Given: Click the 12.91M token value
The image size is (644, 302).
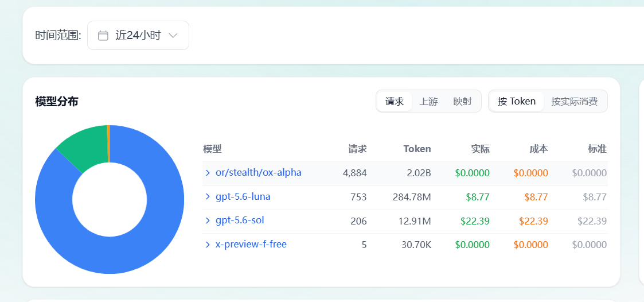Looking at the screenshot, I should 415,221.
